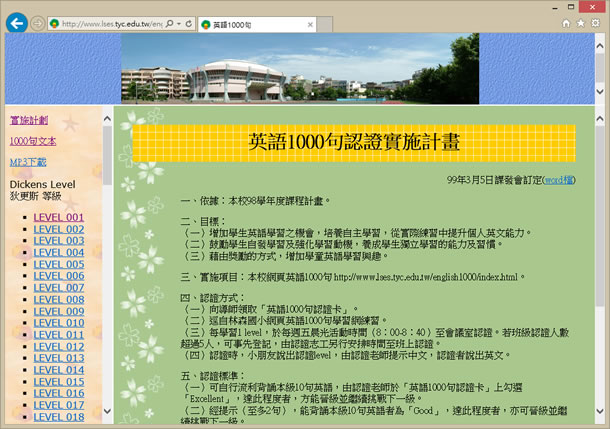The height and width of the screenshot is (429, 610).
Task: Open LEVEL 008 link
Action: coord(59,300)
